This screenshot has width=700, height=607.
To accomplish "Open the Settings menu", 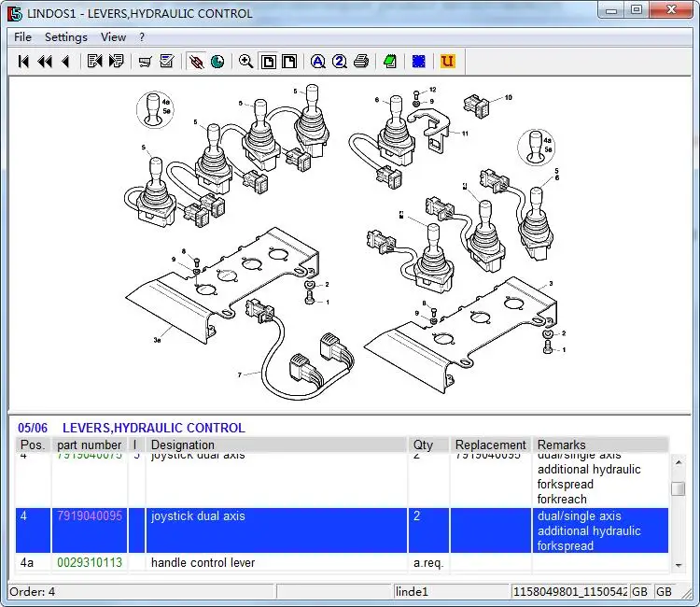I will pyautogui.click(x=65, y=37).
